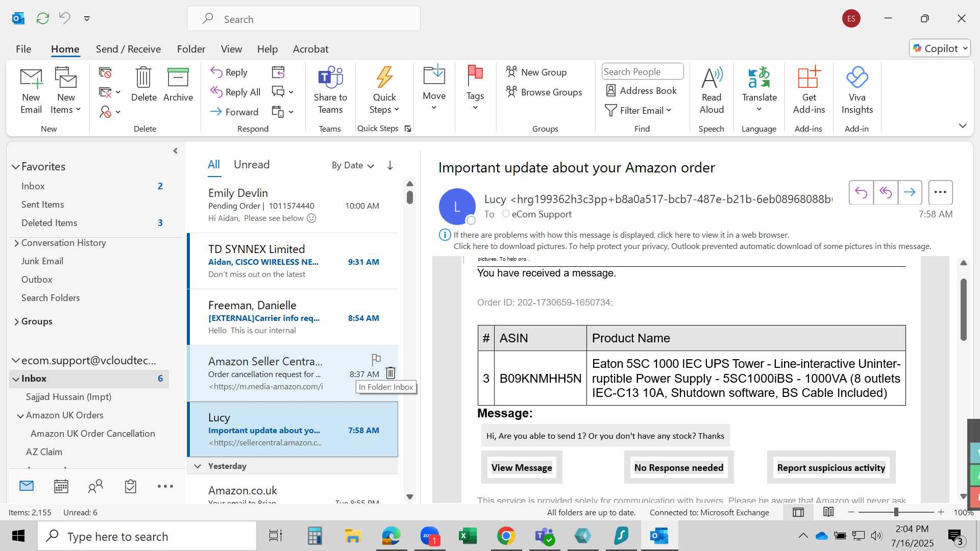Image resolution: width=980 pixels, height=551 pixels.
Task: Collapse the folder pane arrow
Action: point(175,151)
